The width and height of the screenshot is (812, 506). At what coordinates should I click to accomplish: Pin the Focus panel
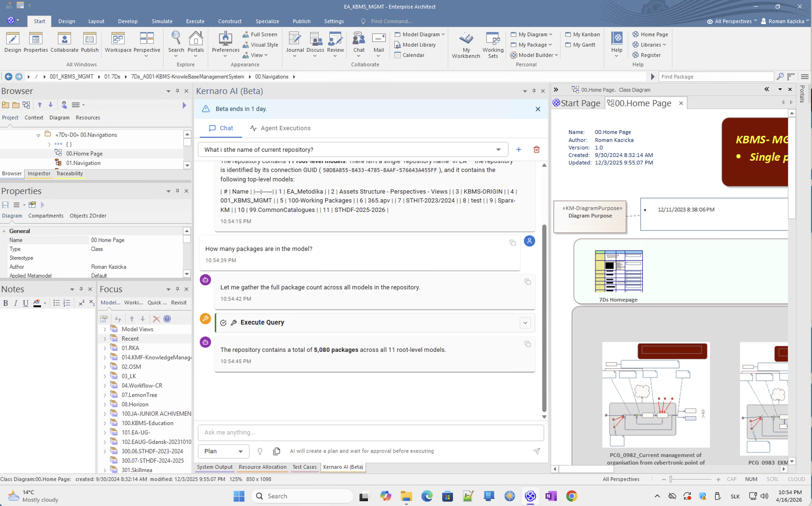[x=177, y=289]
